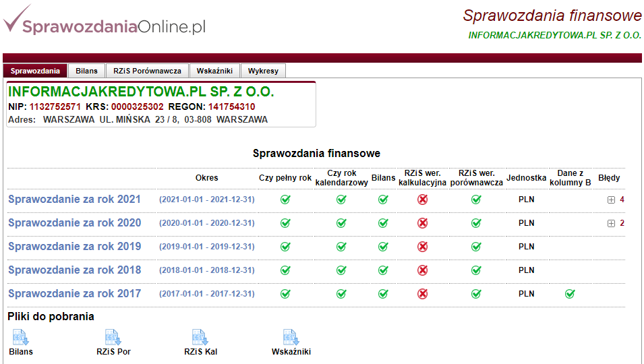Click the Wskaźniki download label
Image resolution: width=644 pixels, height=364 pixels.
tap(291, 352)
